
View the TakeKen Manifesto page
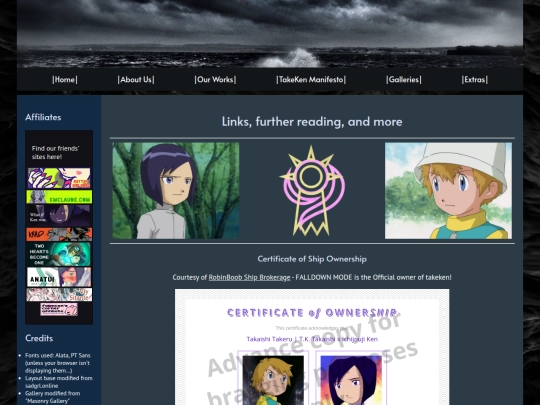coord(311,80)
